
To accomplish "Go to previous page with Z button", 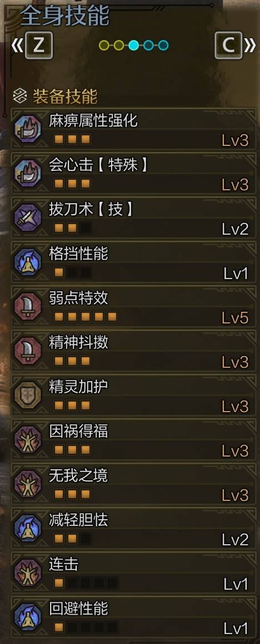I will coord(39,45).
